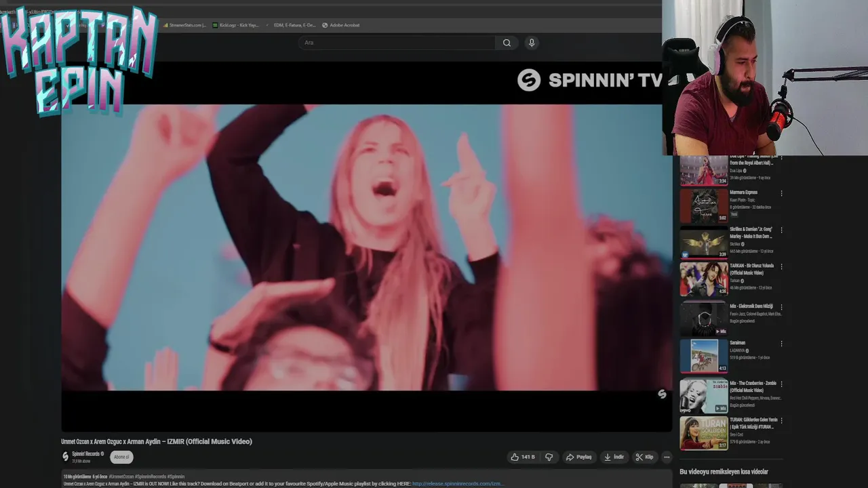Click 'Mix - Elektronik Dans Müziği' title
This screenshot has width=868, height=488.
click(751, 306)
